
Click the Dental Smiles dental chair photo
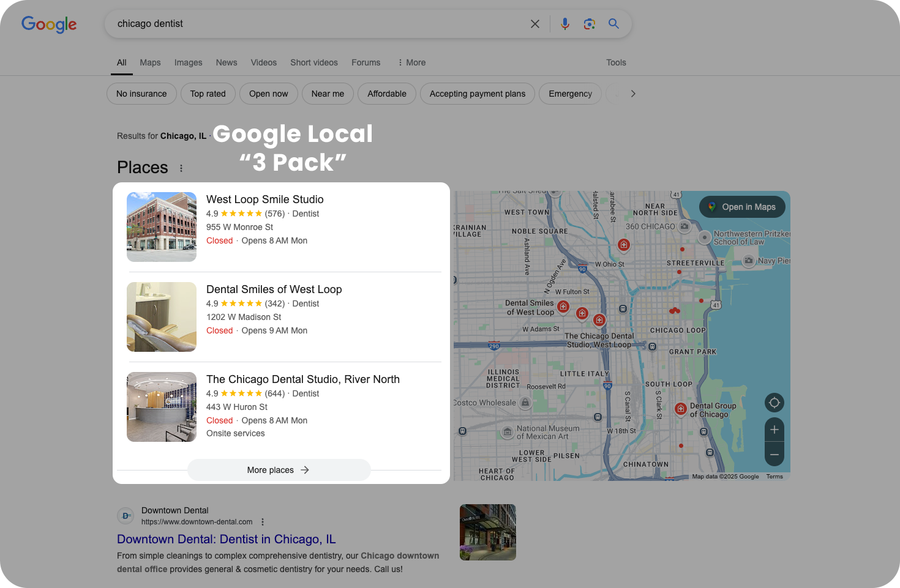point(162,317)
